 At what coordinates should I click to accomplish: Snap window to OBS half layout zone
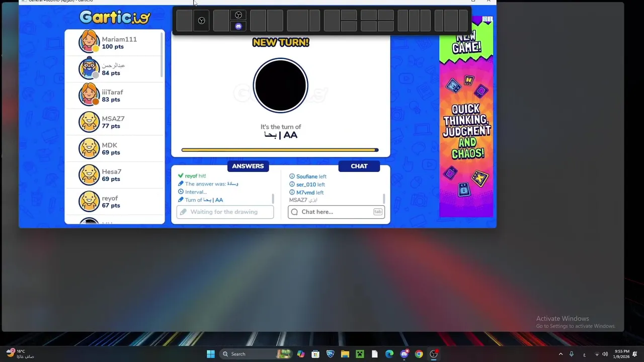201,21
